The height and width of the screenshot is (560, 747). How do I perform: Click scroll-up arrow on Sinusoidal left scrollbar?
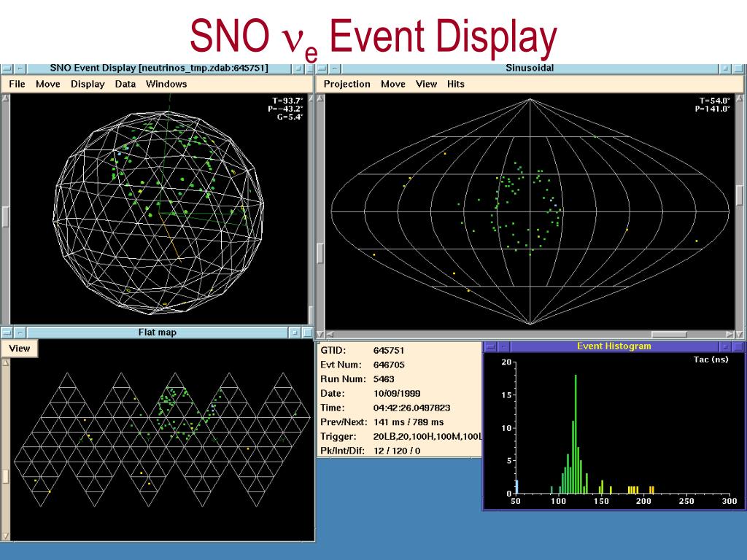pyautogui.click(x=320, y=98)
